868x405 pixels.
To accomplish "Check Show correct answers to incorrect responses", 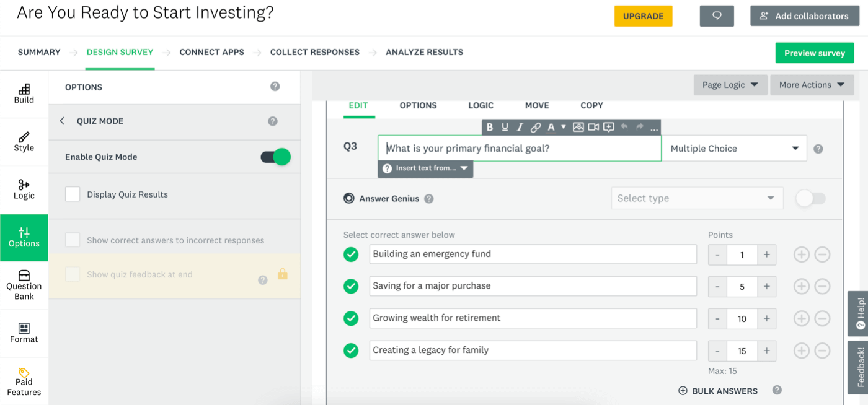I will click(x=73, y=240).
